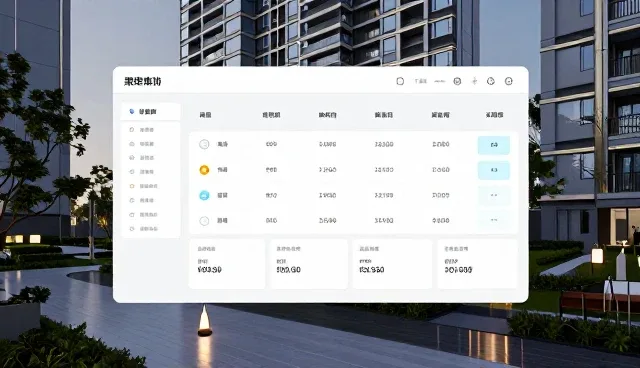The height and width of the screenshot is (368, 640).
Task: Click the light-blue action button in the first table row
Action: (494, 145)
